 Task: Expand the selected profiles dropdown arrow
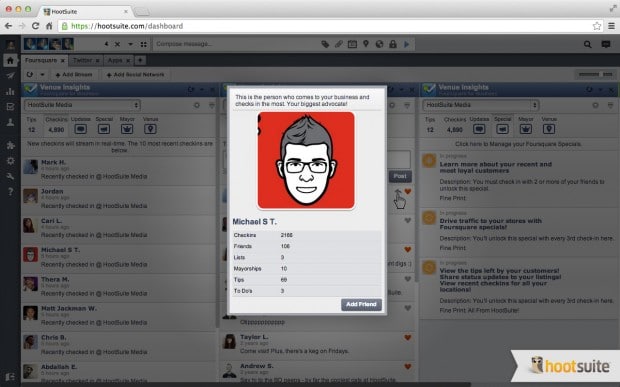[130, 44]
